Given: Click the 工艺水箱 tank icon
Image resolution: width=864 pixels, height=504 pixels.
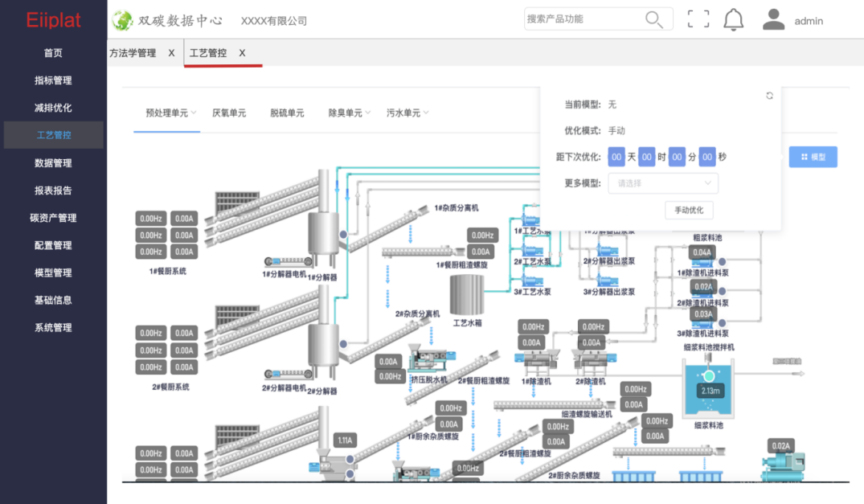Looking at the screenshot, I should point(466,295).
